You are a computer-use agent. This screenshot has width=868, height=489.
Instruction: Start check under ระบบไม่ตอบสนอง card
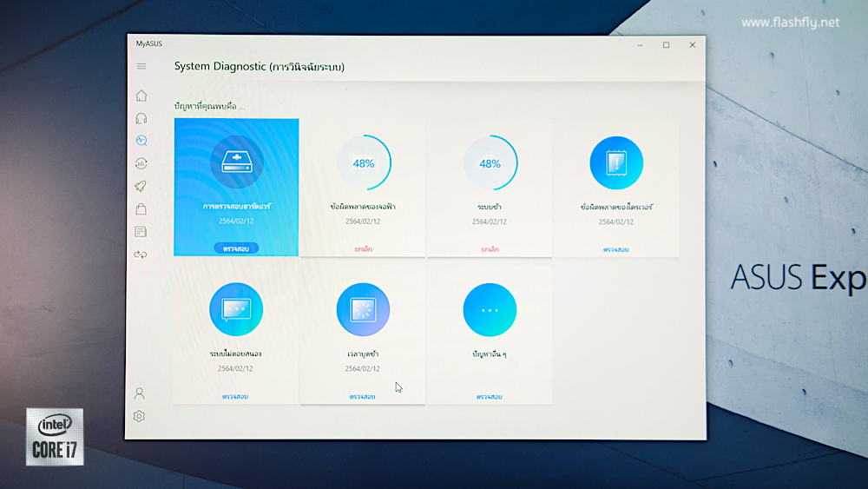tap(236, 396)
